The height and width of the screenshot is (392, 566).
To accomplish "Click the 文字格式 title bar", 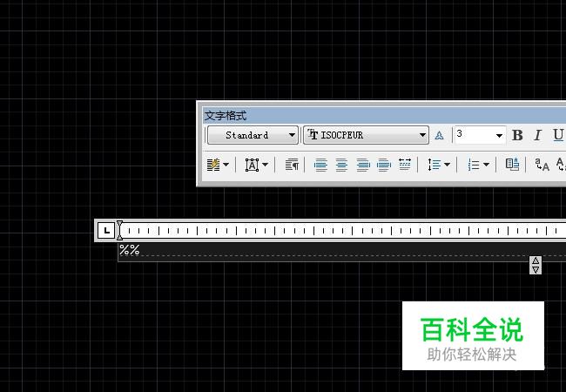I will (x=384, y=116).
